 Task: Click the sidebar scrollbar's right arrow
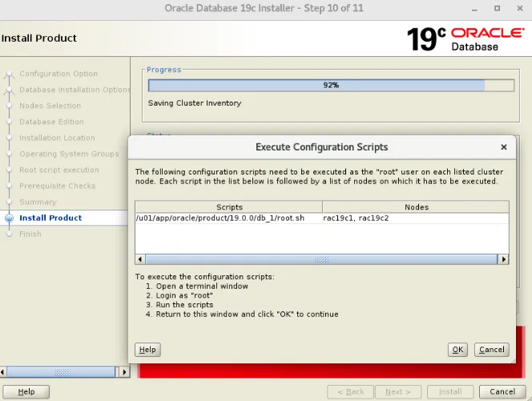(124, 372)
